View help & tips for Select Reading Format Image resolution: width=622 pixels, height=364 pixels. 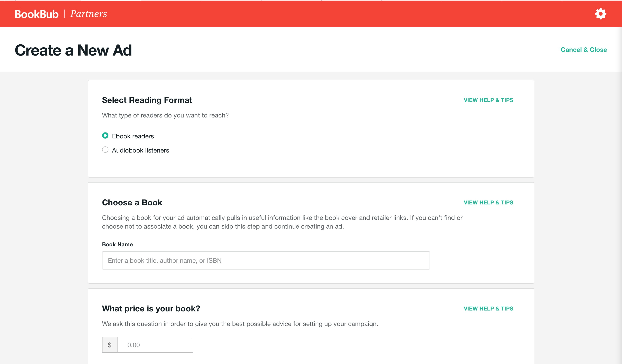coord(488,100)
